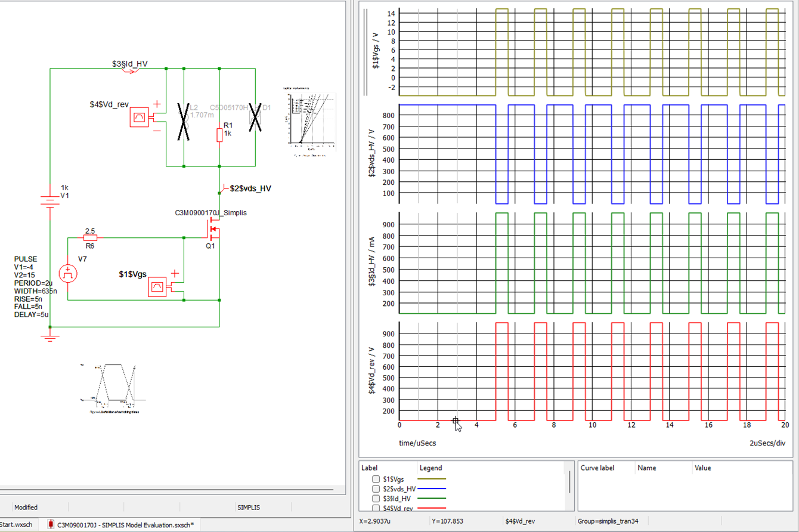Click the Legend column header

coord(431,468)
